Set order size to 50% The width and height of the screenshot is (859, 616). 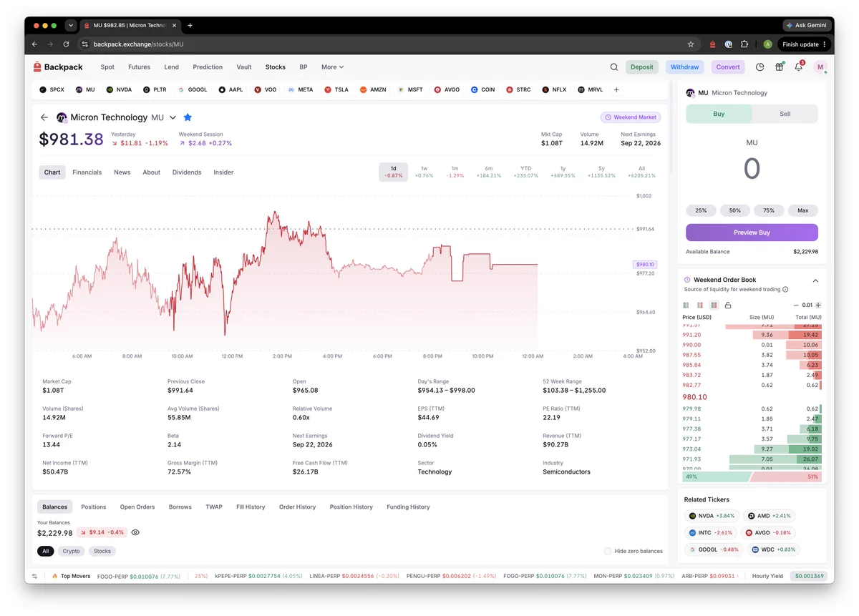pyautogui.click(x=735, y=210)
